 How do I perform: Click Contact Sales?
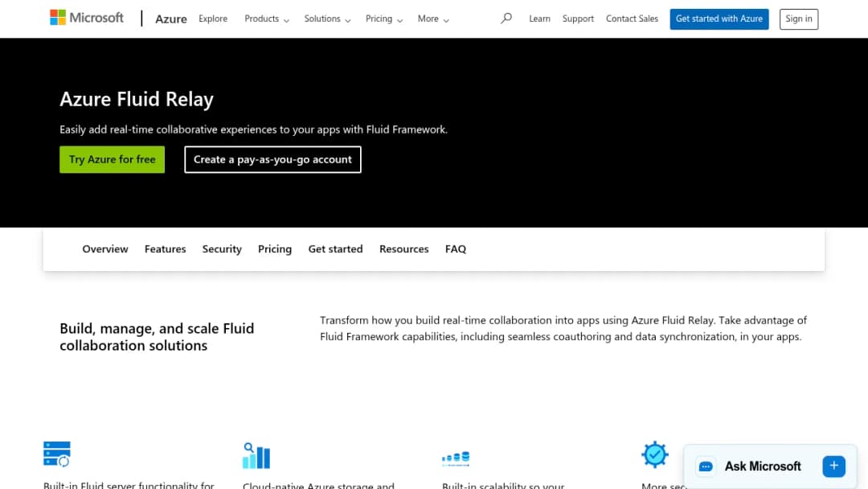[x=632, y=18]
